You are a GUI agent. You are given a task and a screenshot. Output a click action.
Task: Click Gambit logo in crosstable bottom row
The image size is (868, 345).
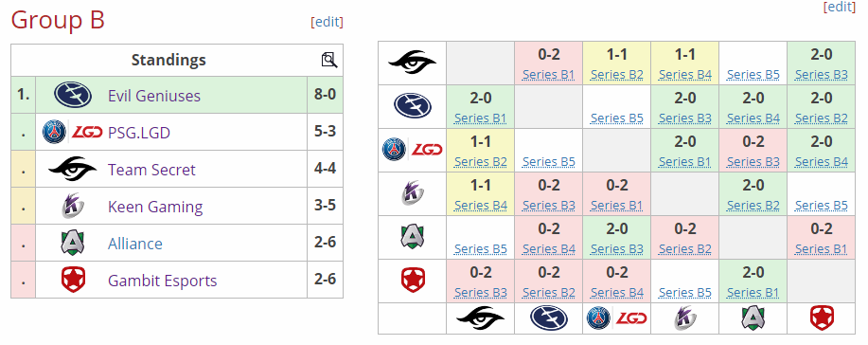(821, 318)
